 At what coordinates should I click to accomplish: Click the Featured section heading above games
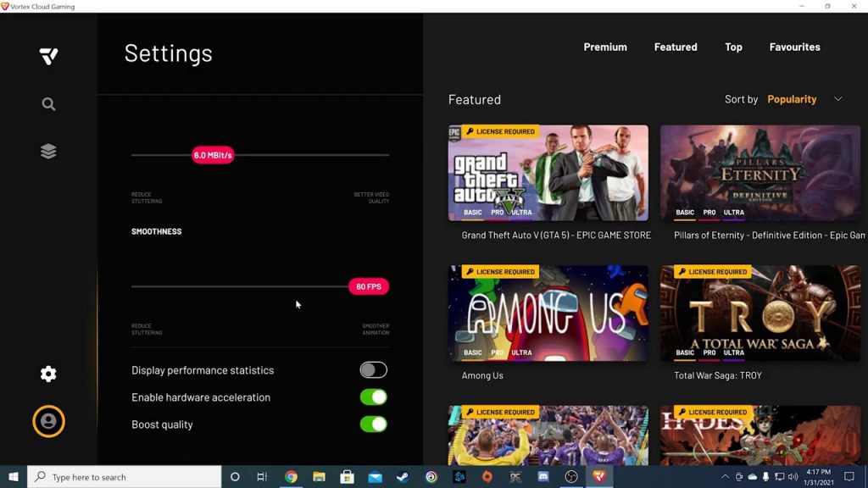[x=475, y=99]
